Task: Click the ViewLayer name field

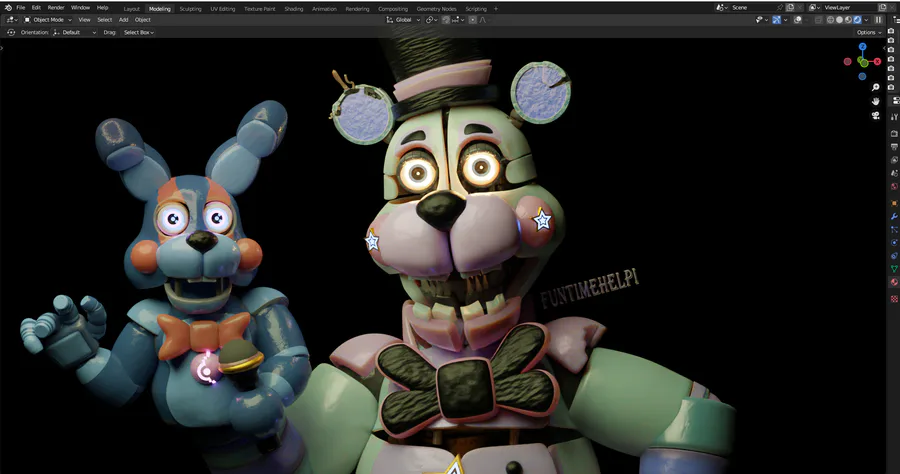Action: 850,7
